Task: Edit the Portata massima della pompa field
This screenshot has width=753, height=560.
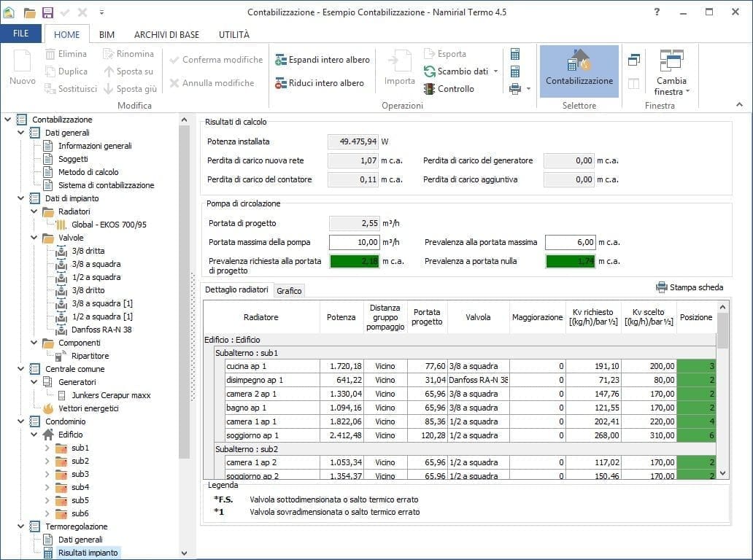Action: click(x=355, y=241)
